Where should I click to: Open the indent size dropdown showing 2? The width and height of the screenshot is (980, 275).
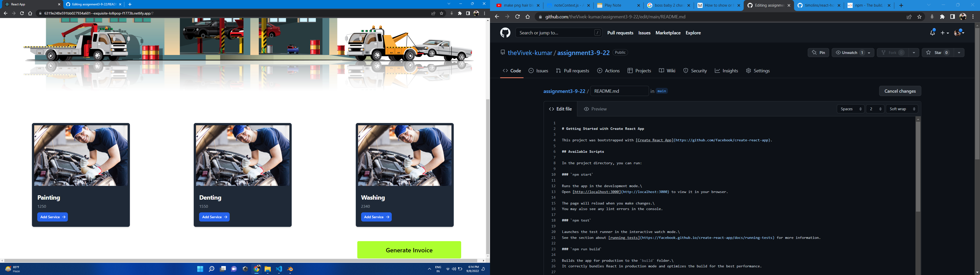click(x=875, y=109)
